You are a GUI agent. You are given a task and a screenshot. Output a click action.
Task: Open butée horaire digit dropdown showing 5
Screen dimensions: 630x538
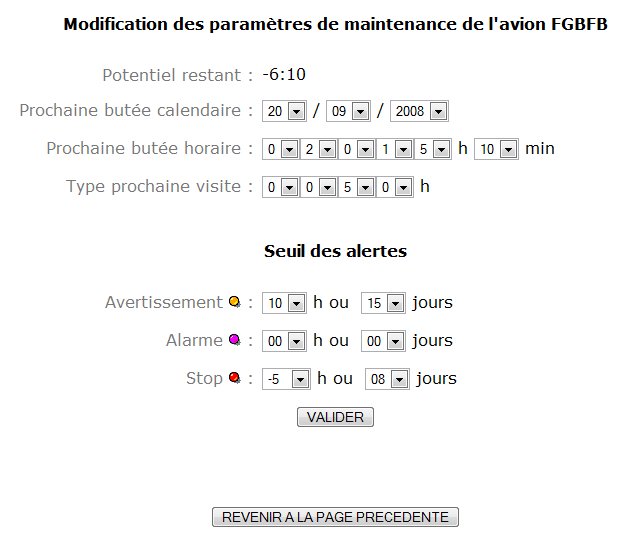432,149
